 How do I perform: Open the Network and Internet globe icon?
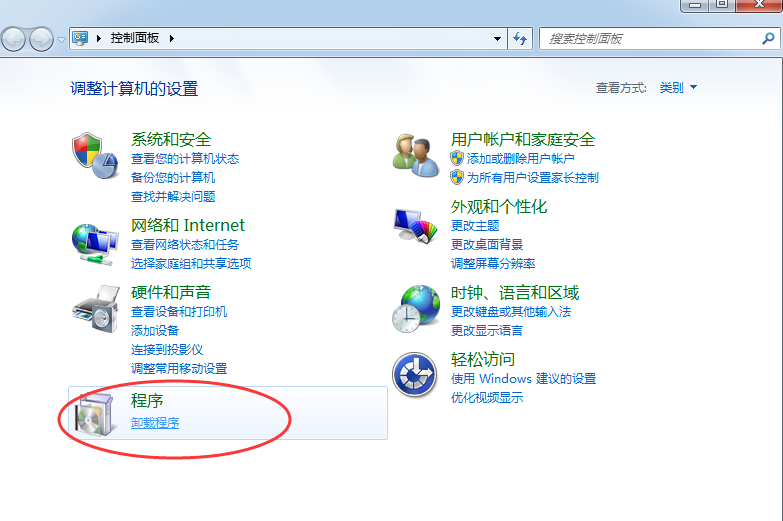point(95,244)
